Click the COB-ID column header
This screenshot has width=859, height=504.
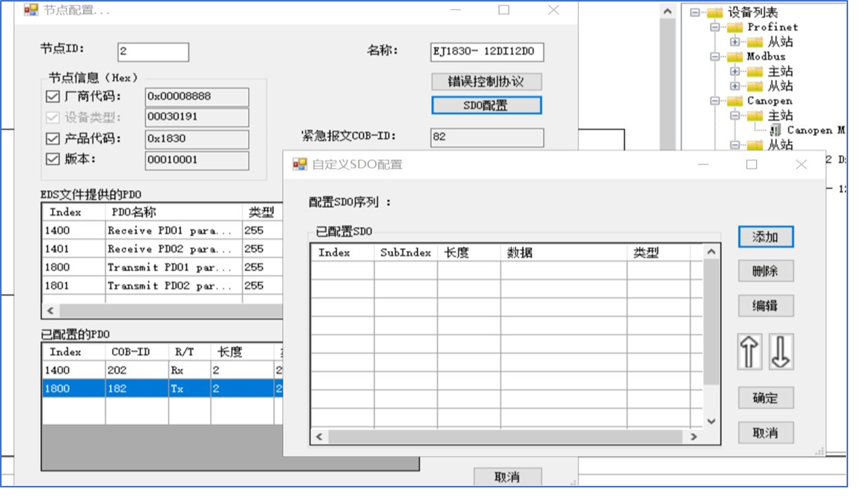137,352
